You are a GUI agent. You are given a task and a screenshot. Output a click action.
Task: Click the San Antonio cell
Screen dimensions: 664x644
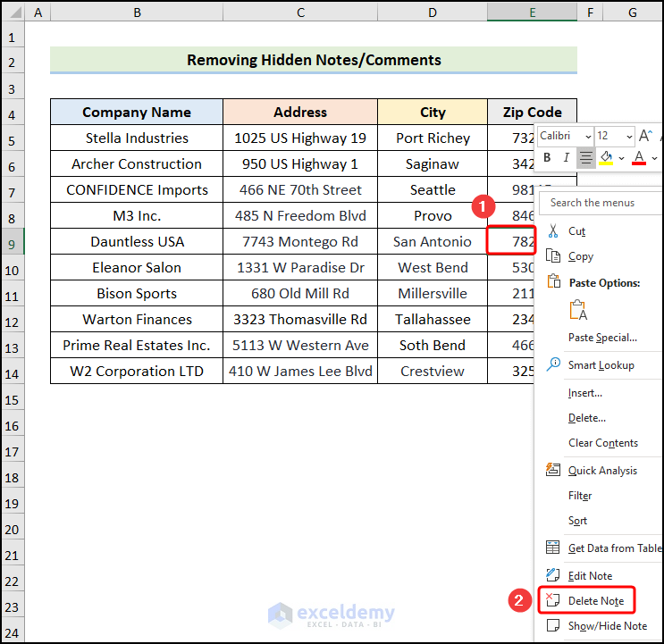tap(433, 241)
